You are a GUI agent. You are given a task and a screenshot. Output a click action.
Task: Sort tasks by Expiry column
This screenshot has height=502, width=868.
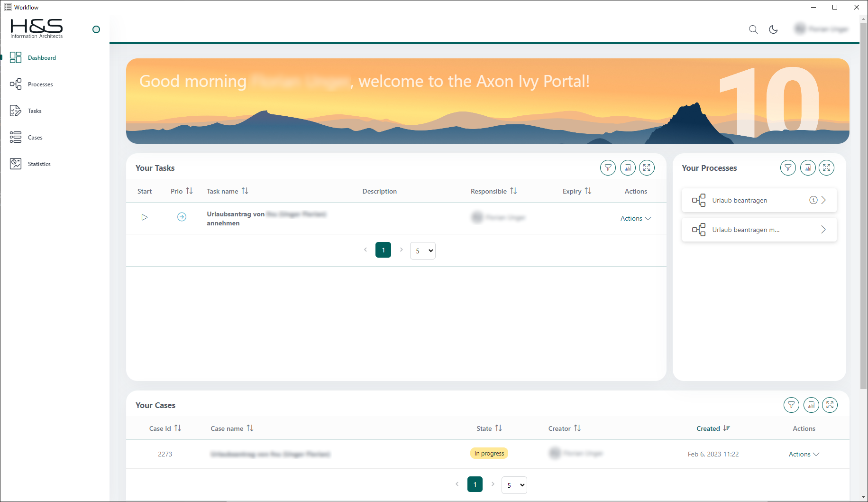tap(576, 191)
